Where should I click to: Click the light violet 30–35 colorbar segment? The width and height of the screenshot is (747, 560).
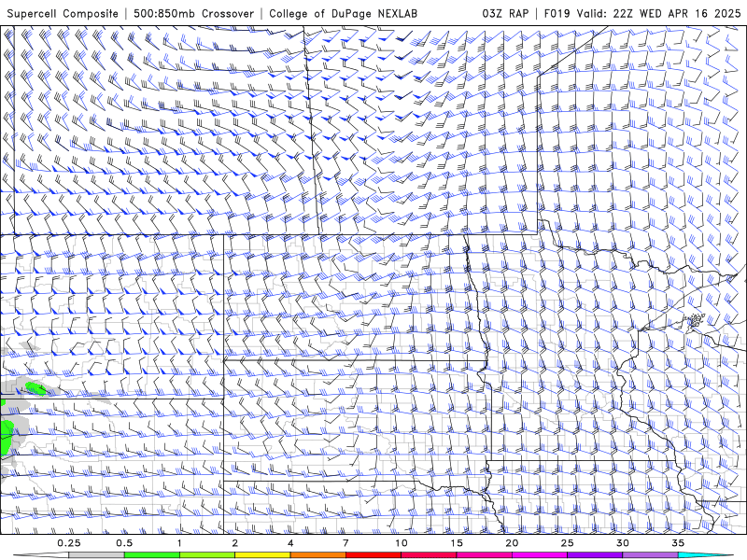tap(650, 555)
